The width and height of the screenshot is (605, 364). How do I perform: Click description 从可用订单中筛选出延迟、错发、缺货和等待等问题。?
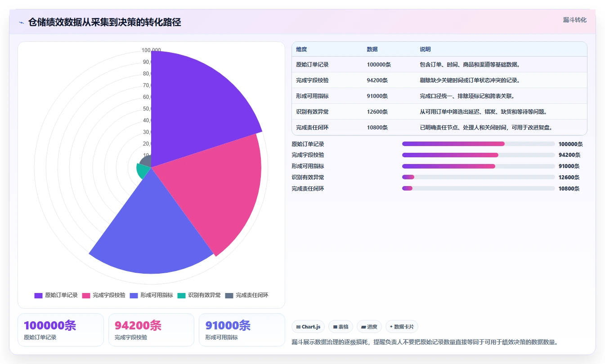point(484,112)
